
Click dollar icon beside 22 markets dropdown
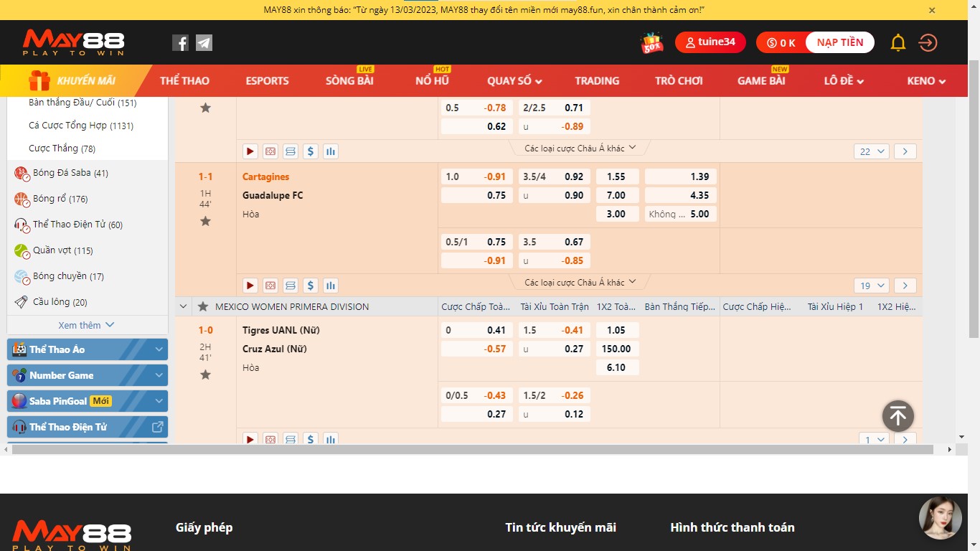click(x=311, y=151)
